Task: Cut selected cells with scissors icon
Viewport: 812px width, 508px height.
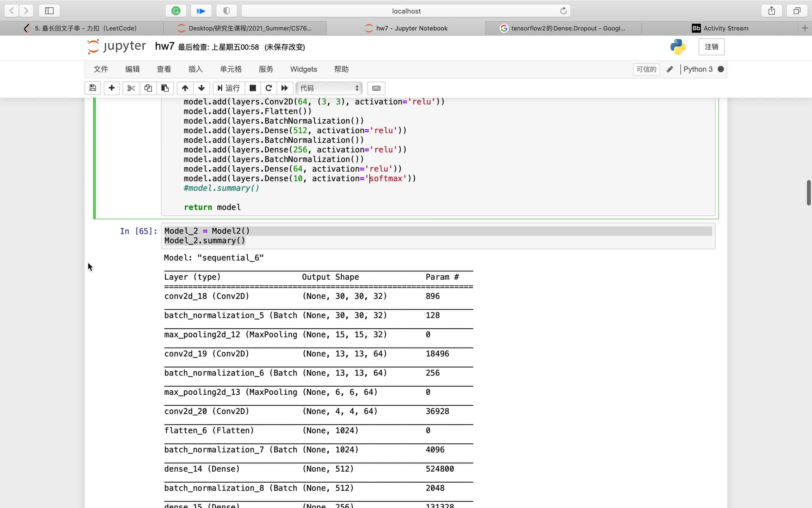Action: [x=131, y=88]
